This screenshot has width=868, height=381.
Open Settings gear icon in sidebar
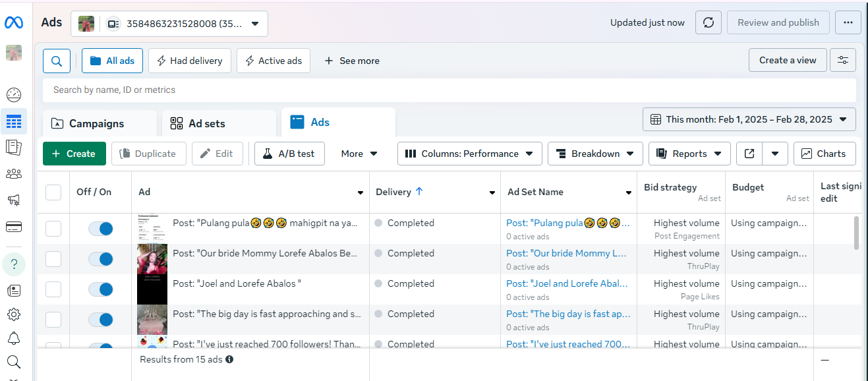14,314
